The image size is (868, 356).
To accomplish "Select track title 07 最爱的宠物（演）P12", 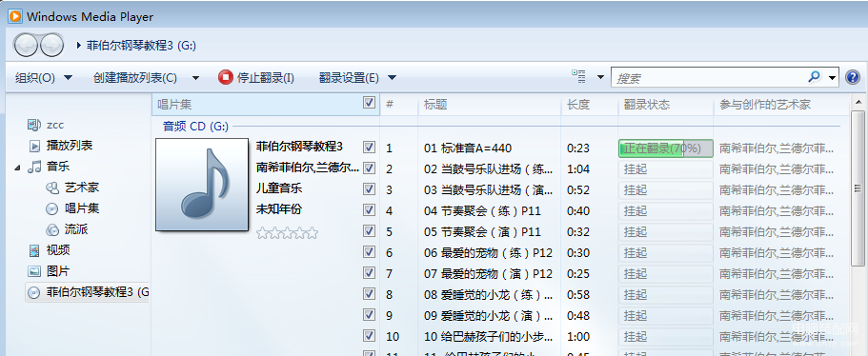I will [488, 274].
